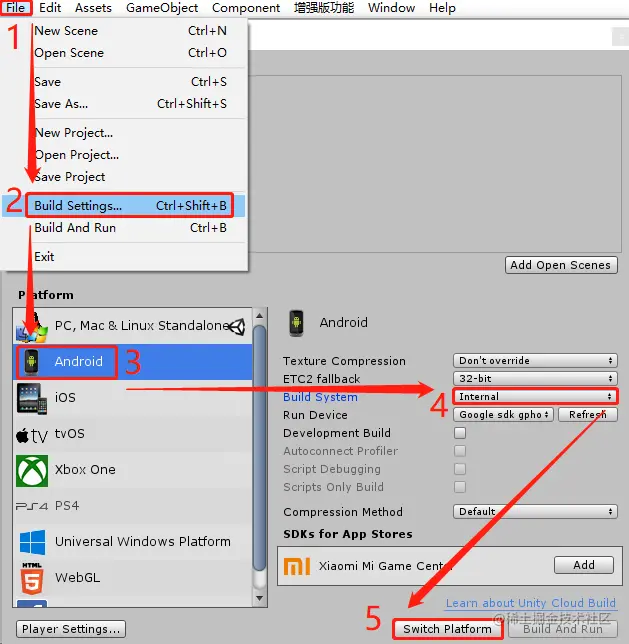Open the File menu
This screenshot has height=644, width=629.
[x=16, y=7]
